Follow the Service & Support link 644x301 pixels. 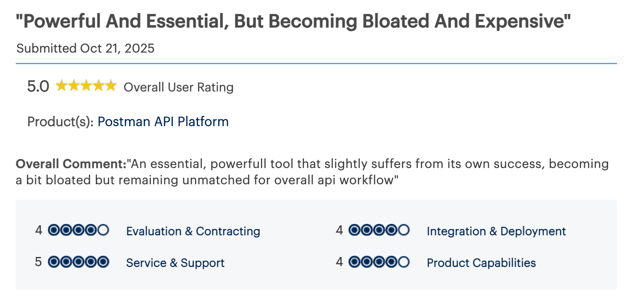coord(175,263)
